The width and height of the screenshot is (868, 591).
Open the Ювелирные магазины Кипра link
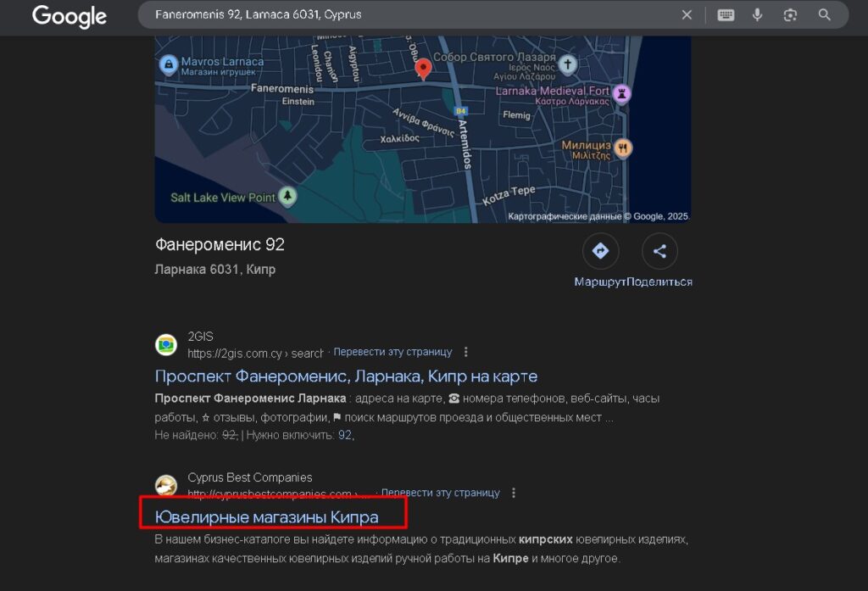click(266, 516)
